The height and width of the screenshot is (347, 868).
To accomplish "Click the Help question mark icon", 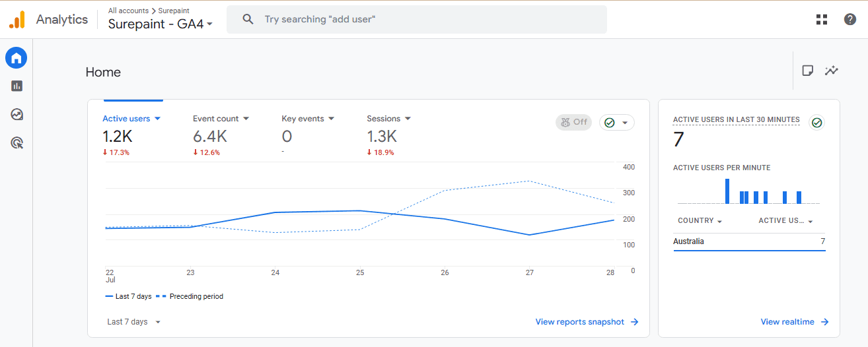I will pos(850,19).
